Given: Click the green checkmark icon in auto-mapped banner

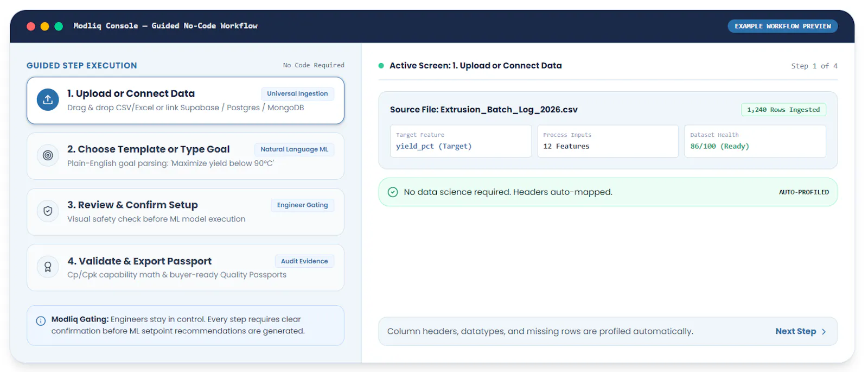Looking at the screenshot, I should pos(393,192).
